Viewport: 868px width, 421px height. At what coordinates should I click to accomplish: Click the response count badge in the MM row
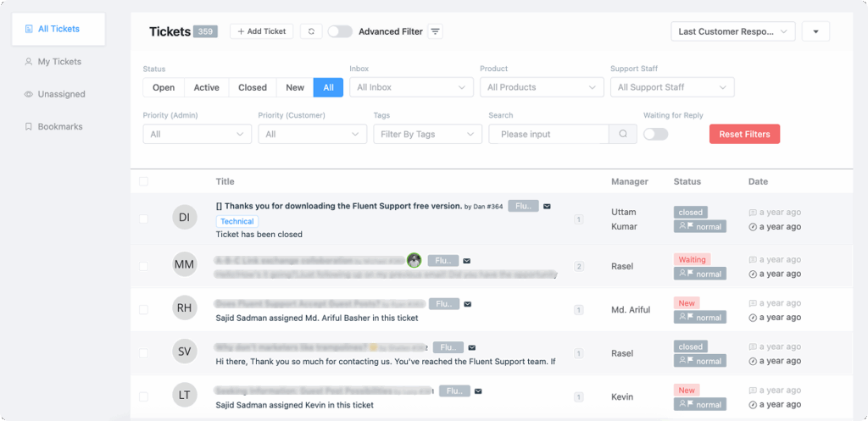pyautogui.click(x=579, y=267)
